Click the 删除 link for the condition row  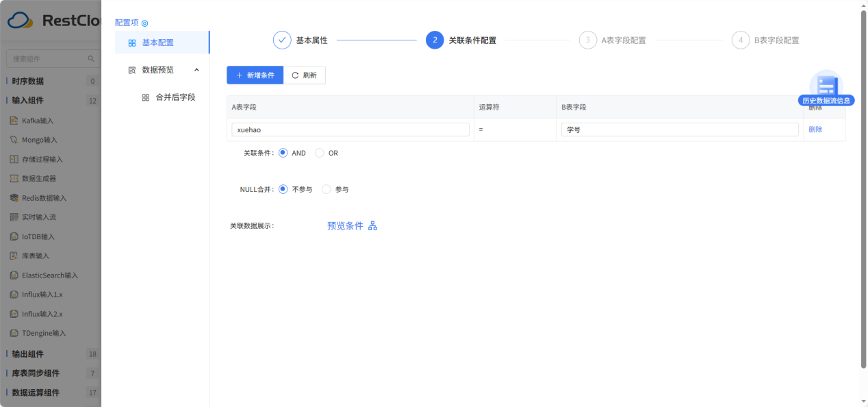click(x=816, y=129)
